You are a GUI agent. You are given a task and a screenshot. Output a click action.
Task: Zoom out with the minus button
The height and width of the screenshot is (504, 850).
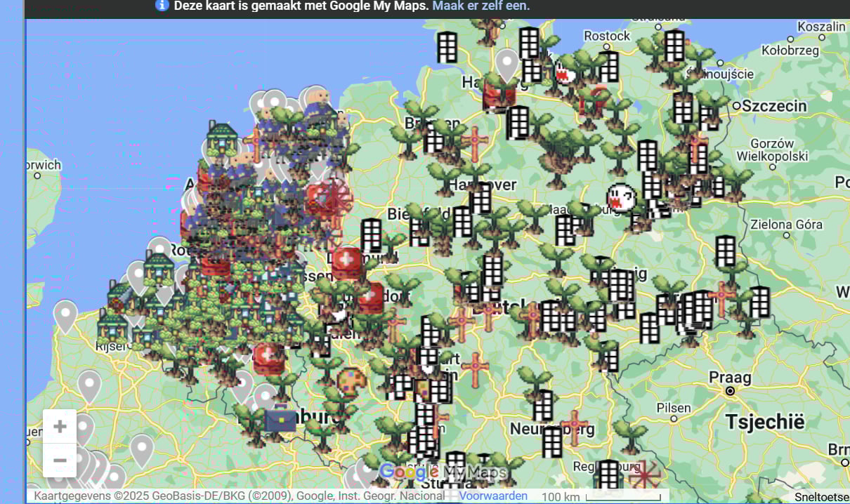click(60, 460)
